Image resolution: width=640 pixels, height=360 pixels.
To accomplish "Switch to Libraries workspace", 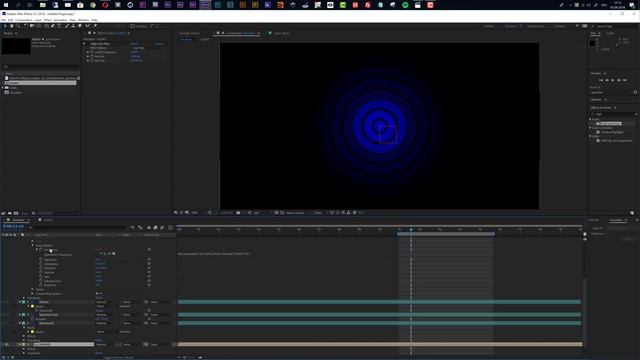I will (x=560, y=26).
